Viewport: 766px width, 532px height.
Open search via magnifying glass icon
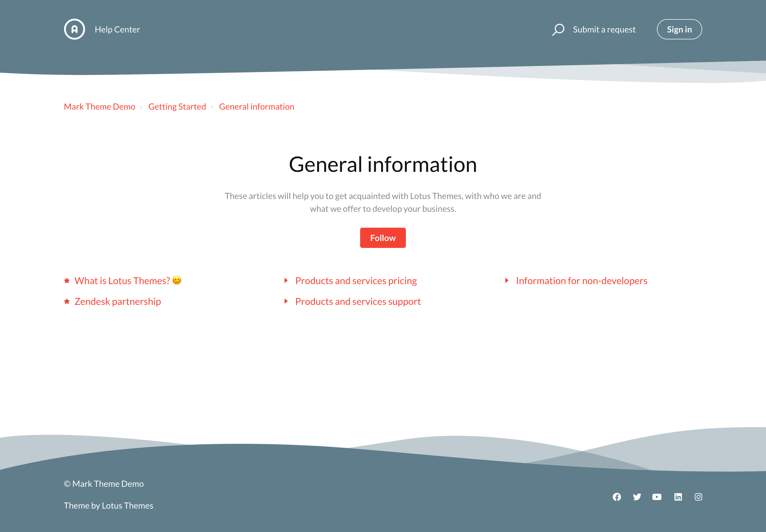pyautogui.click(x=558, y=29)
